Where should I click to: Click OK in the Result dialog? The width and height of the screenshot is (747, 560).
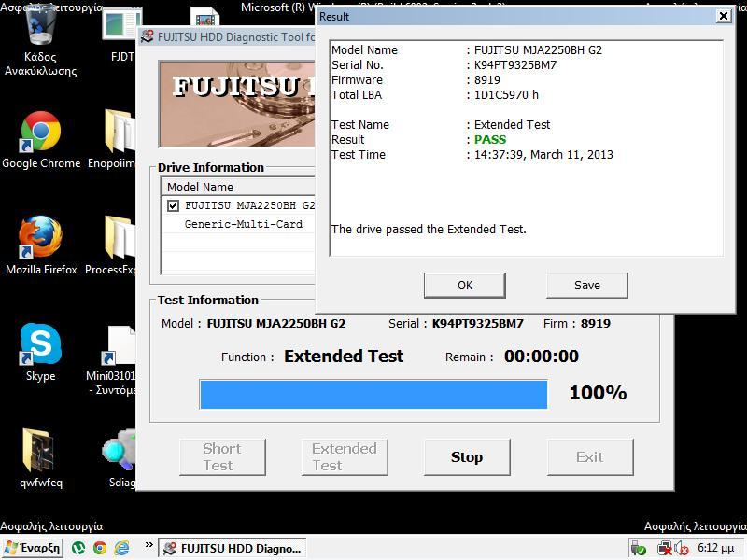(464, 286)
